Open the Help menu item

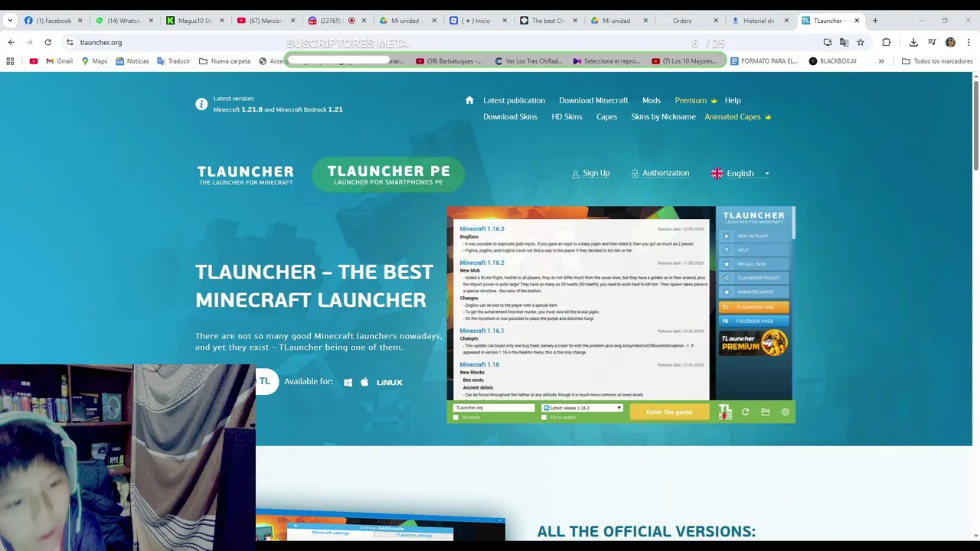tap(733, 100)
